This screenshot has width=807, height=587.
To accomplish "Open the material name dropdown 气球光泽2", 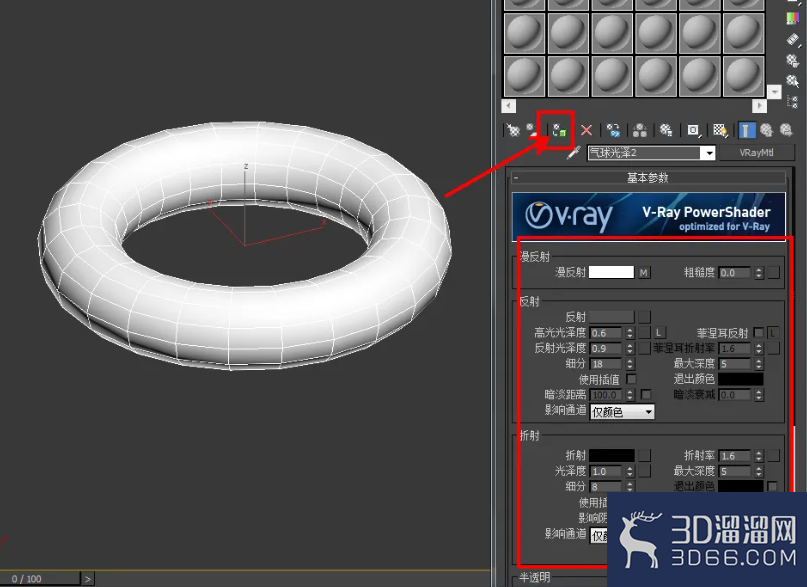I will pyautogui.click(x=709, y=153).
